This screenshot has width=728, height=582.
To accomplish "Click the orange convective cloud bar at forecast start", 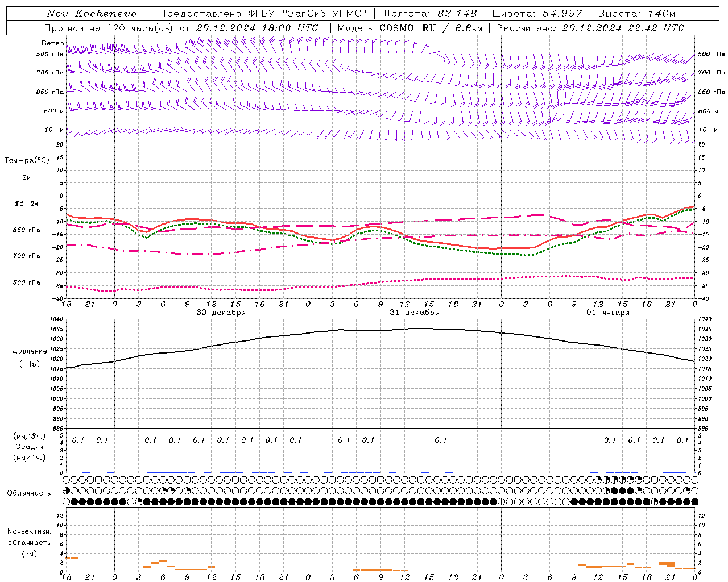I will [x=72, y=558].
